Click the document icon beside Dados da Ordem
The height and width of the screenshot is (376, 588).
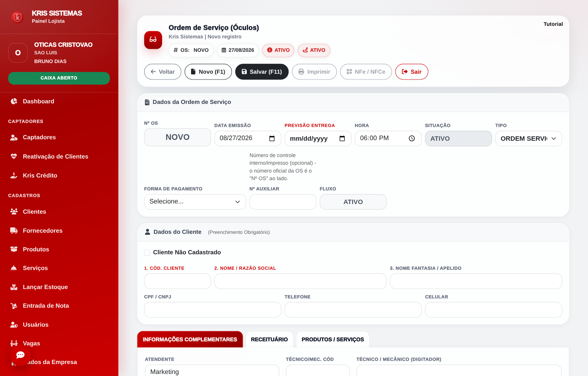tap(147, 102)
